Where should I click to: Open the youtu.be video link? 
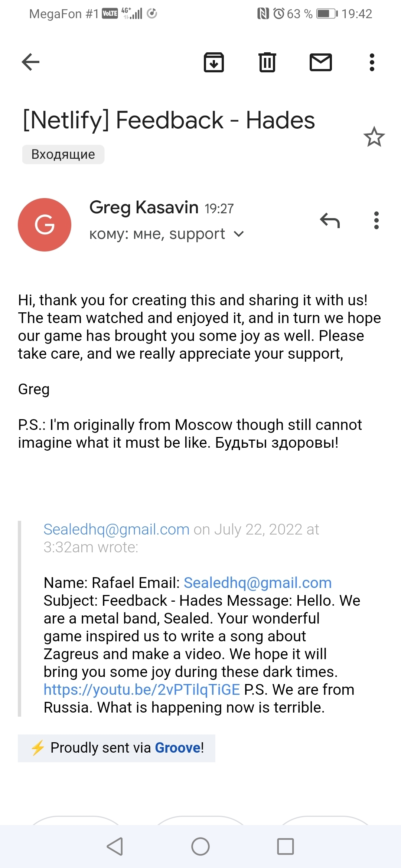tap(142, 690)
